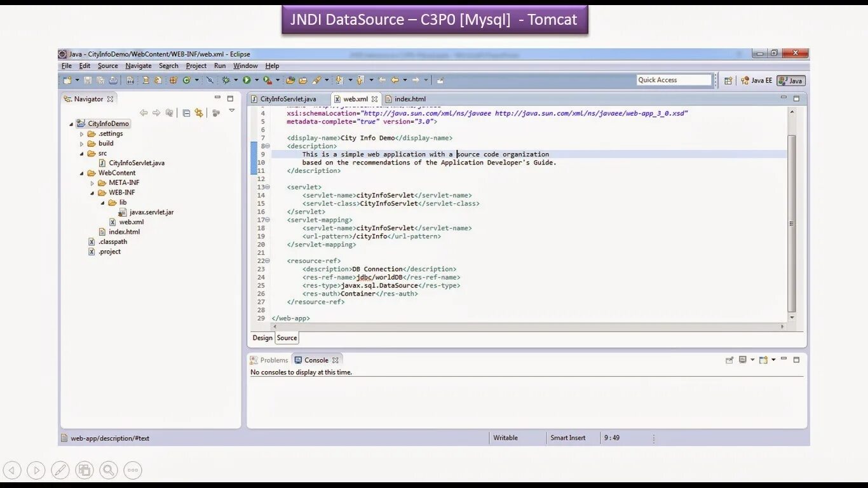Collapse the WEB-INF folder
This screenshot has height=488, width=868.
point(92,193)
